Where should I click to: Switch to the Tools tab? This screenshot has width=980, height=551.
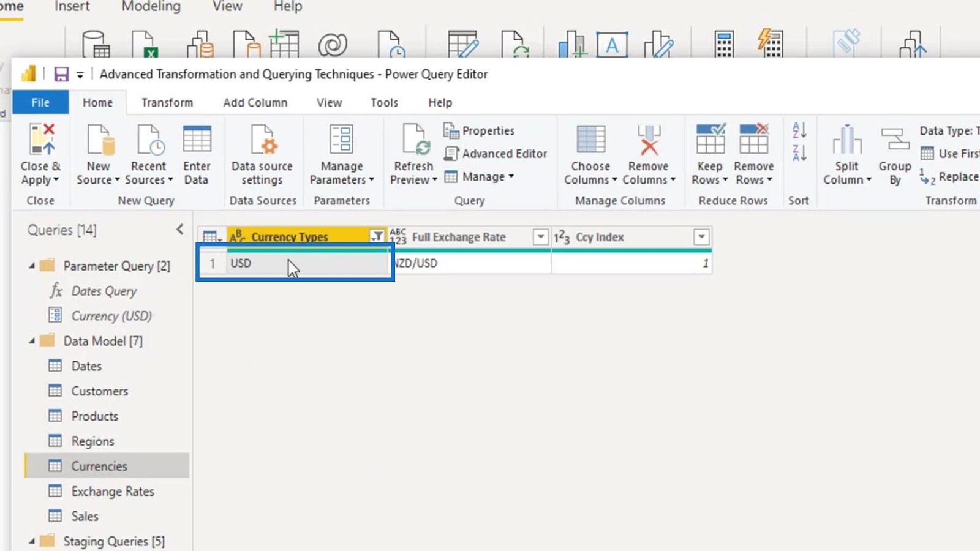click(x=384, y=102)
